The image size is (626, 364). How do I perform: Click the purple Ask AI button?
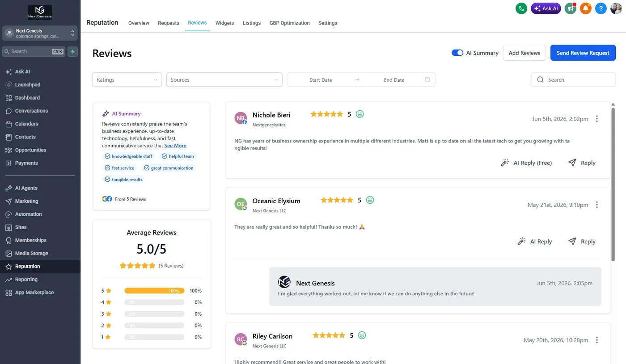pos(546,8)
